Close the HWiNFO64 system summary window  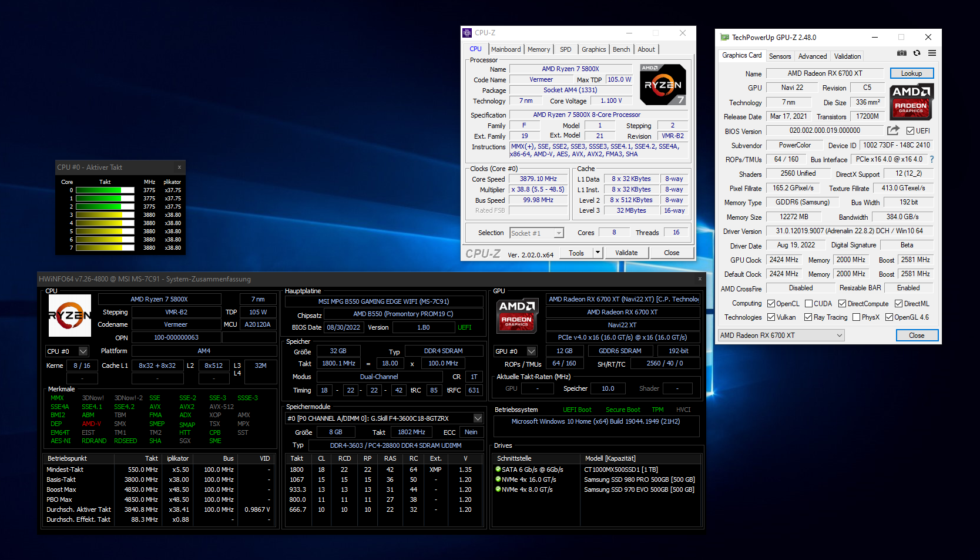coord(700,279)
